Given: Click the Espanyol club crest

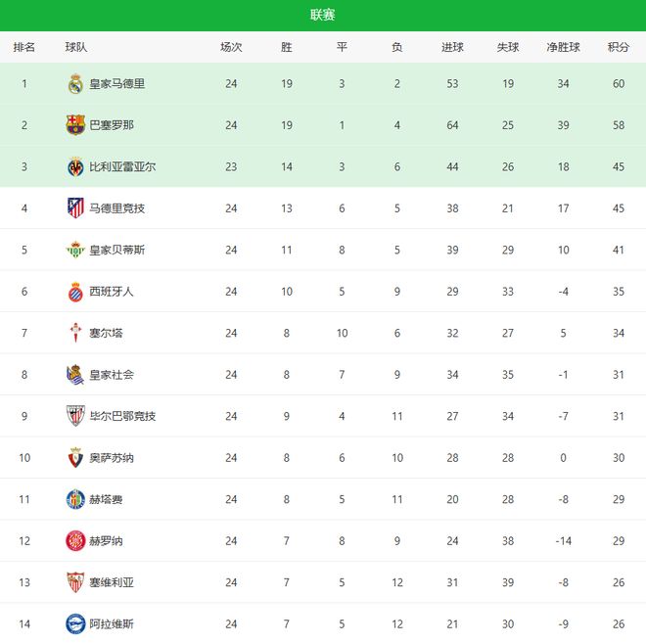Looking at the screenshot, I should click(75, 292).
